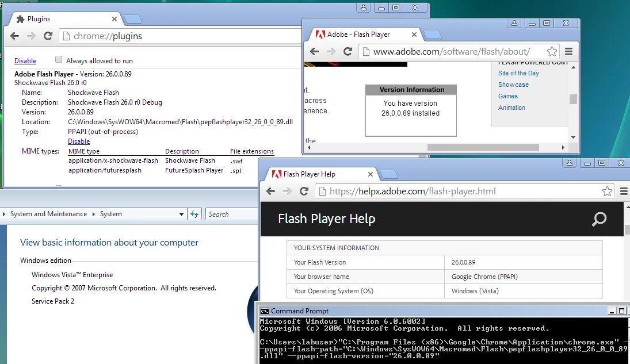The width and height of the screenshot is (630, 364).
Task: Open the Site of the Day link
Action: click(519, 73)
